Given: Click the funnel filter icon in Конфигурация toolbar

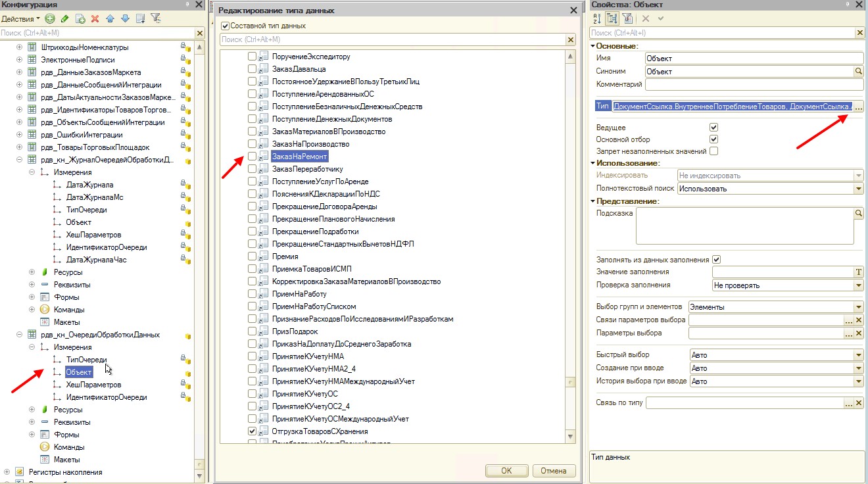Looking at the screenshot, I should 156,18.
